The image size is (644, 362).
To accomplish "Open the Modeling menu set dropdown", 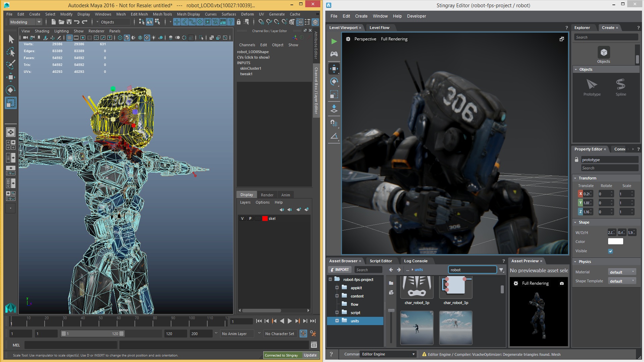I will tap(25, 22).
